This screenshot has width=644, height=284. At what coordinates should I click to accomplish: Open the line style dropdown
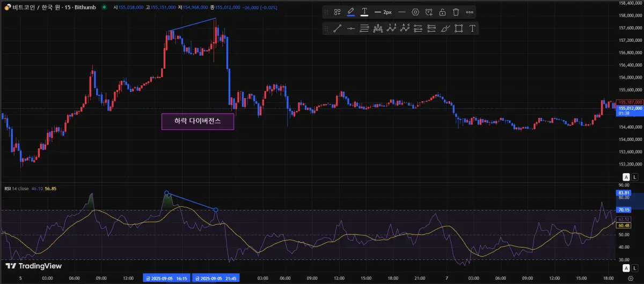point(401,12)
